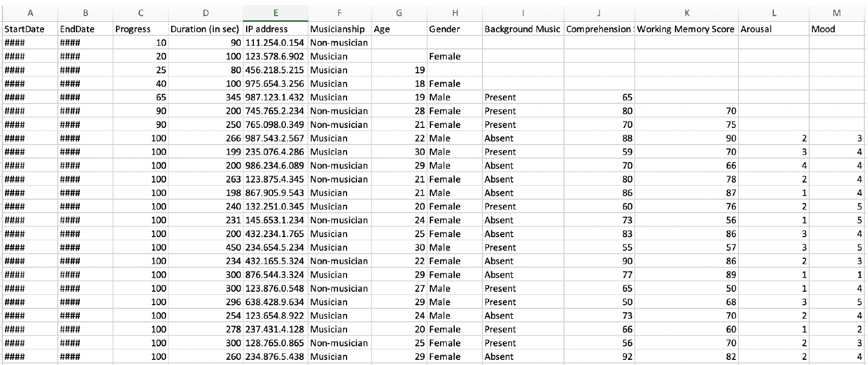Select IP cell 123.876.0.548

click(x=276, y=289)
